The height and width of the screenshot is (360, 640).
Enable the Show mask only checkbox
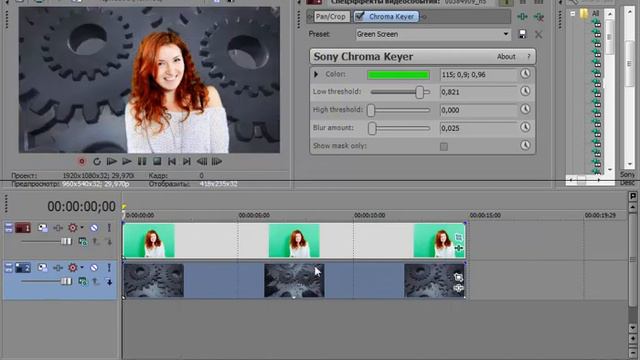click(x=444, y=147)
